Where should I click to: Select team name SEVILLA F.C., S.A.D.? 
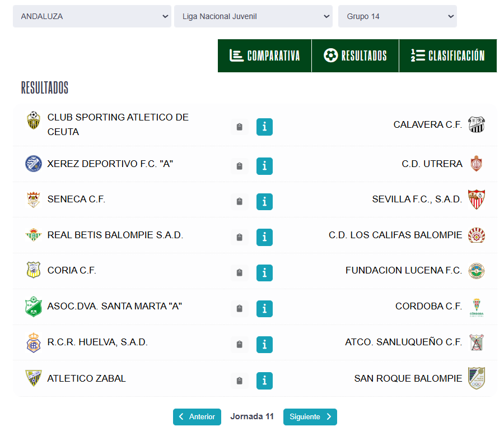(x=417, y=199)
